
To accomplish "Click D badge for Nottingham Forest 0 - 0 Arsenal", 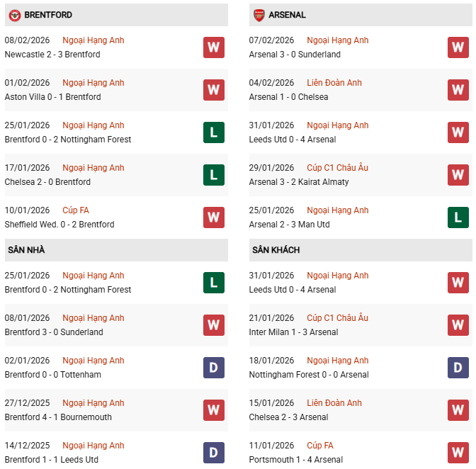I will point(458,368).
